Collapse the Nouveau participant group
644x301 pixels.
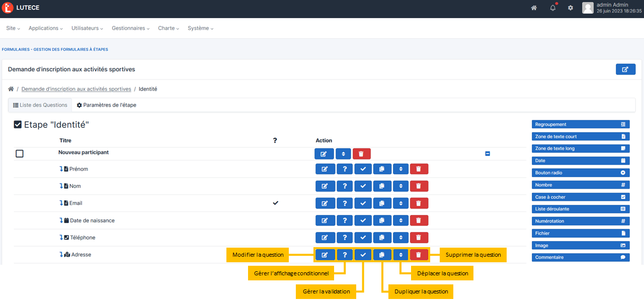[x=487, y=154]
